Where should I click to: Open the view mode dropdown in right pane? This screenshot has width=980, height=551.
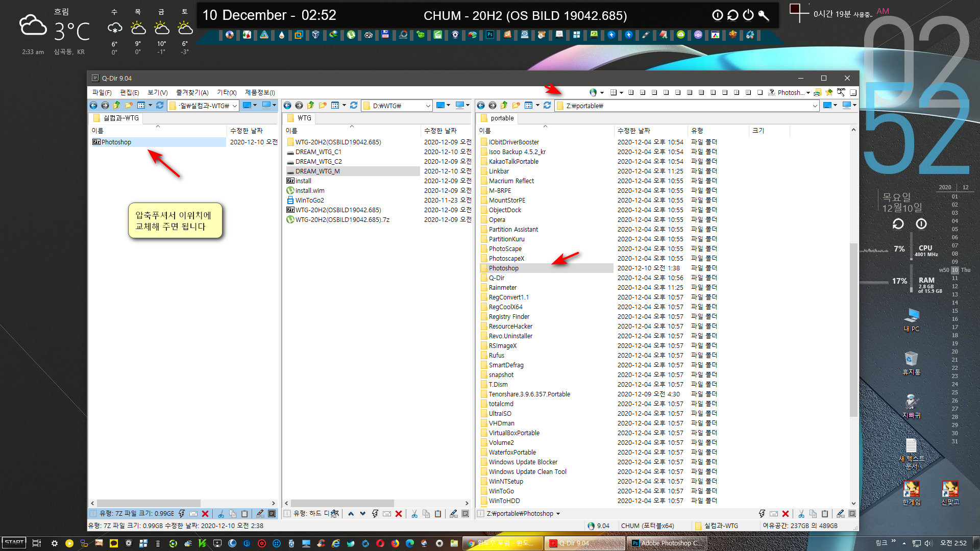[537, 106]
